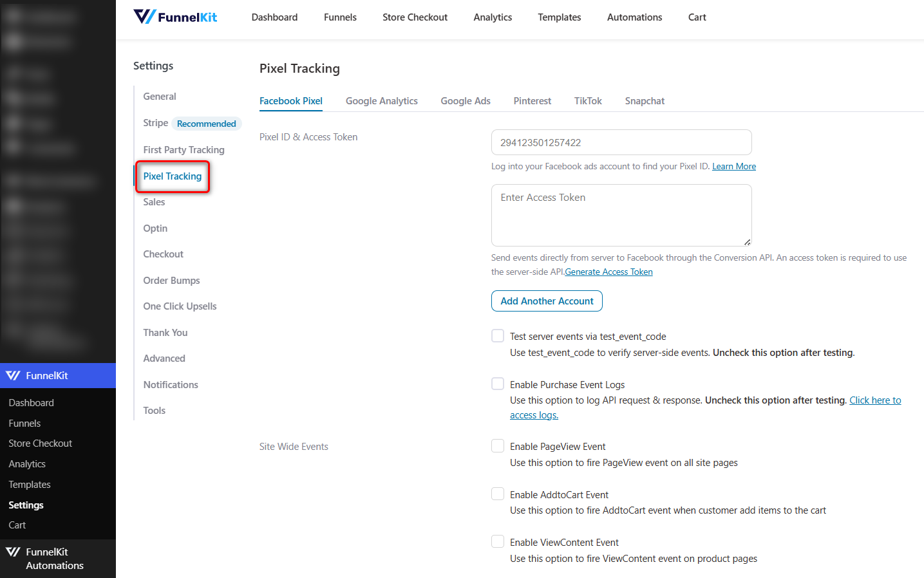924x578 pixels.
Task: Switch to Google Ads tab
Action: (x=466, y=101)
